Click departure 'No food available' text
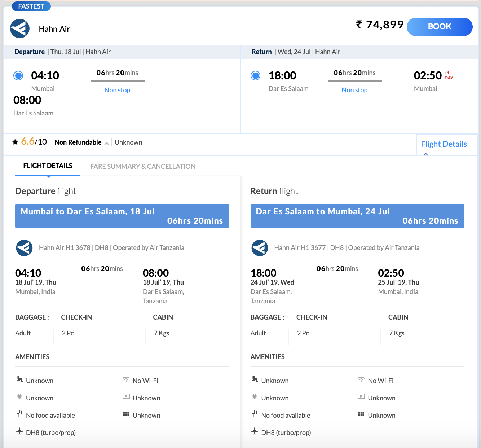 [x=50, y=415]
